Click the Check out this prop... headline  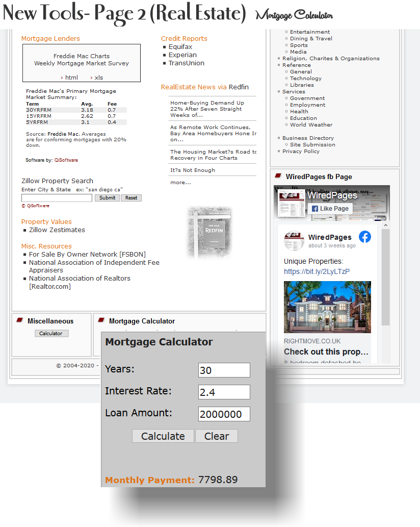[326, 352]
